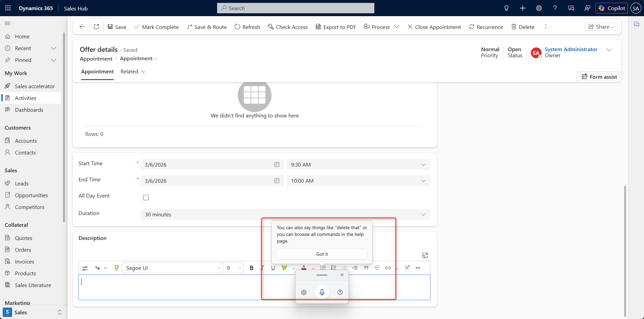Open the Related tab menu
This screenshot has height=319, width=644.
pos(133,72)
